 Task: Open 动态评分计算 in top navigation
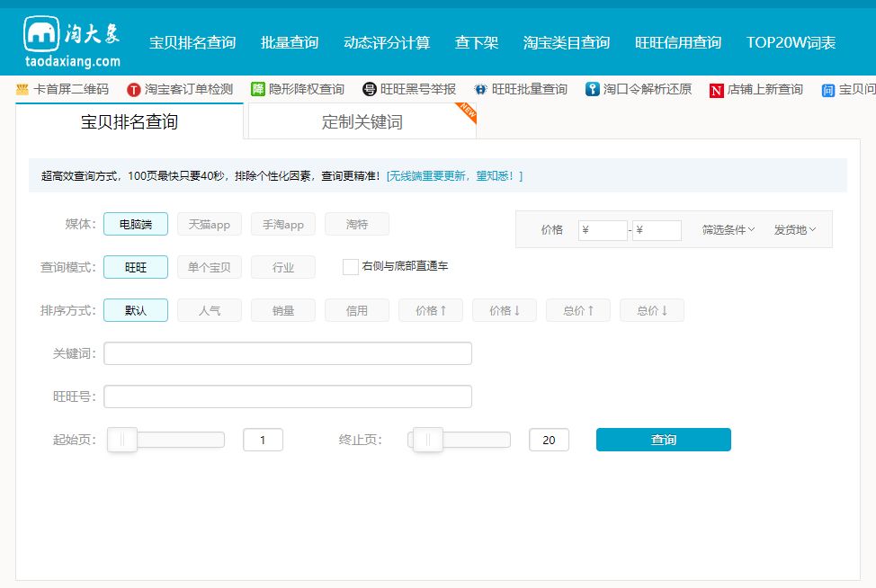pyautogui.click(x=387, y=42)
